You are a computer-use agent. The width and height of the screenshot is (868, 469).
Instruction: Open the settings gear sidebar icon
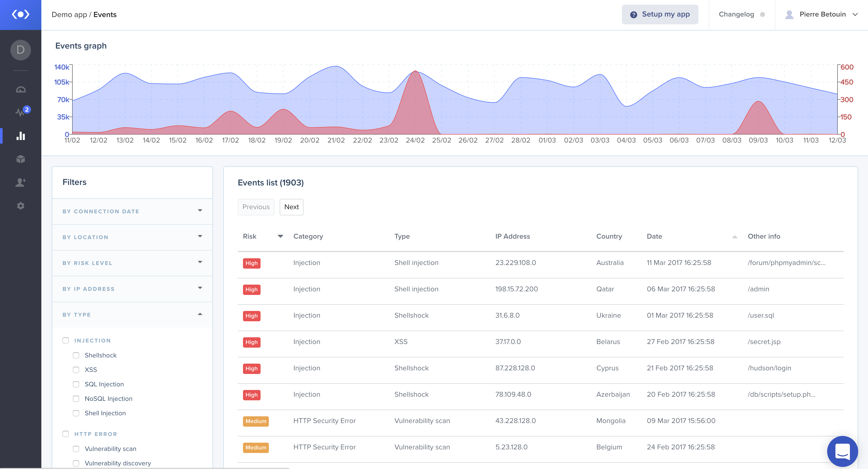(21, 205)
